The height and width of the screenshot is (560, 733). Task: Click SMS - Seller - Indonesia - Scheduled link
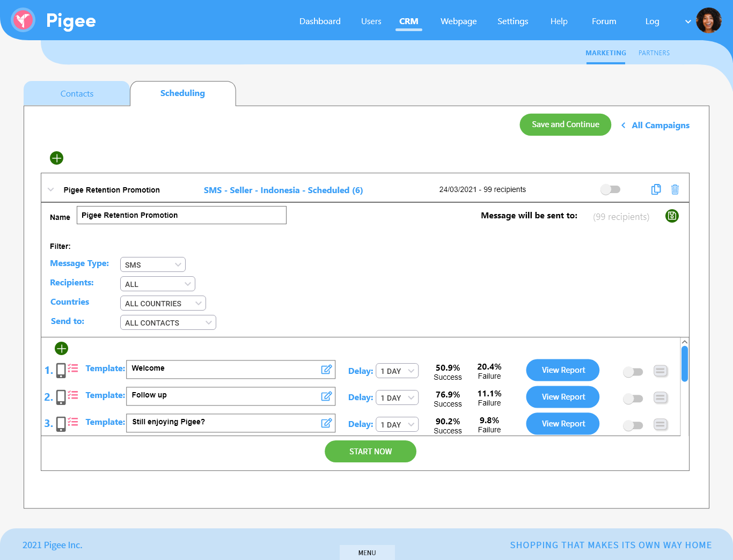pos(283,190)
